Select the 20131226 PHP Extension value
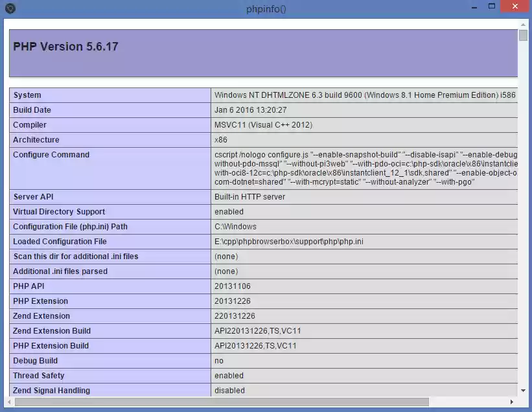This screenshot has width=532, height=412. [x=233, y=301]
